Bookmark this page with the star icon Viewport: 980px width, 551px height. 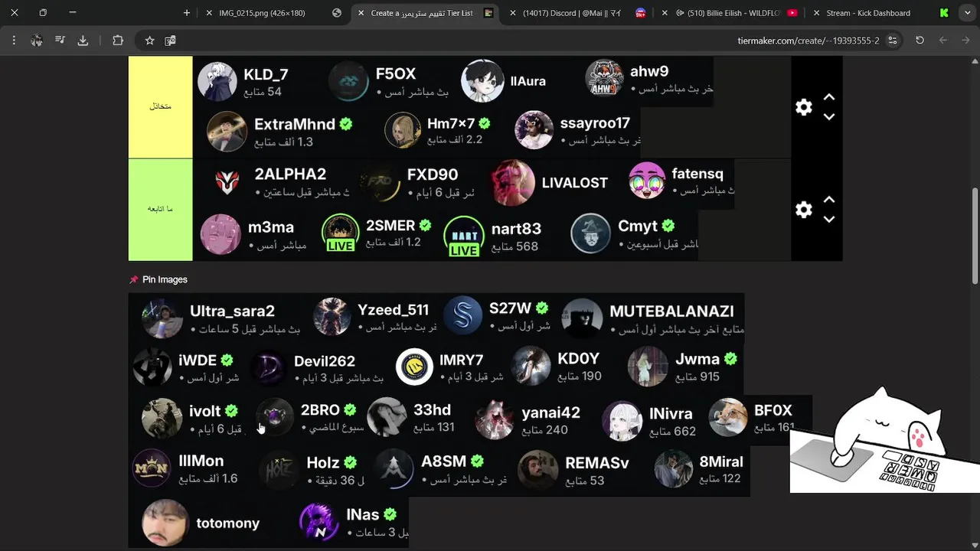[149, 41]
